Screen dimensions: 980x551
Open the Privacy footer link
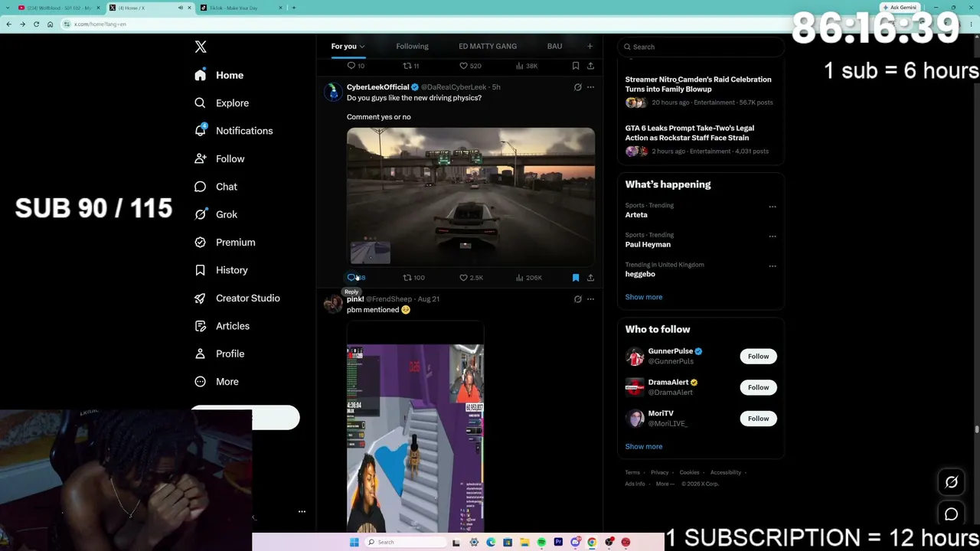659,473
